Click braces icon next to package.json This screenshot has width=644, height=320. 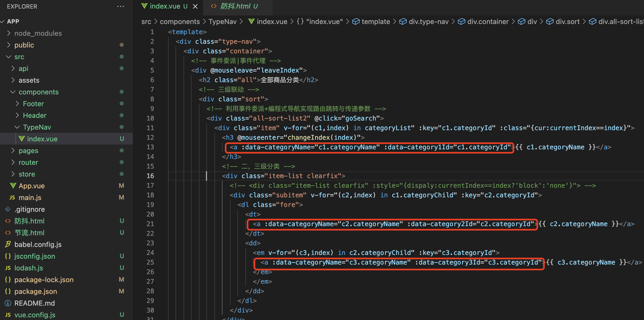coord(8,291)
